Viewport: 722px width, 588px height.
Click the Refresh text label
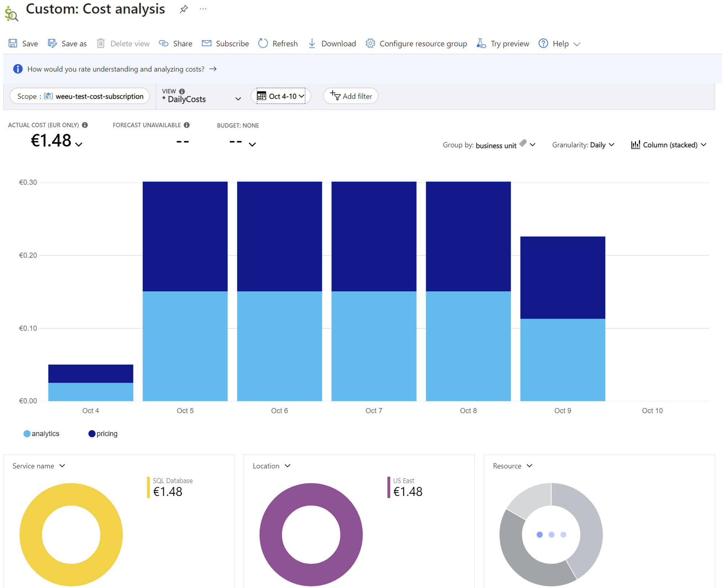pyautogui.click(x=285, y=44)
